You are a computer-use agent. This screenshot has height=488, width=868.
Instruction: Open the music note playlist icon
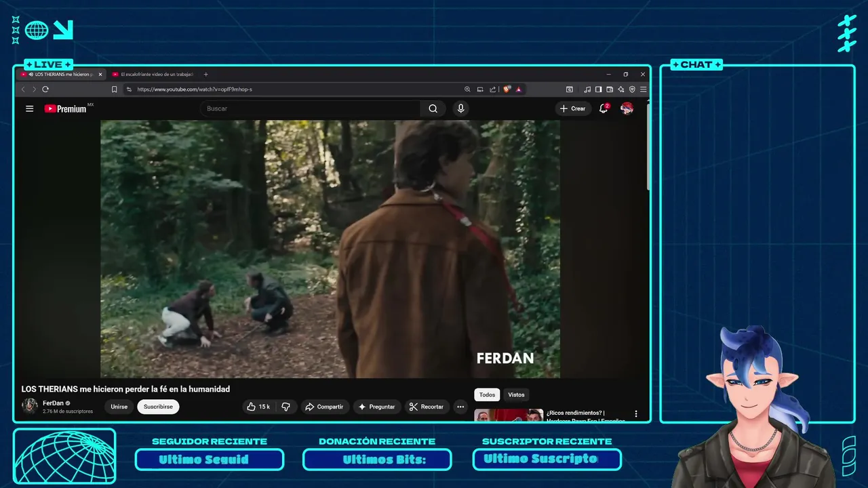587,89
